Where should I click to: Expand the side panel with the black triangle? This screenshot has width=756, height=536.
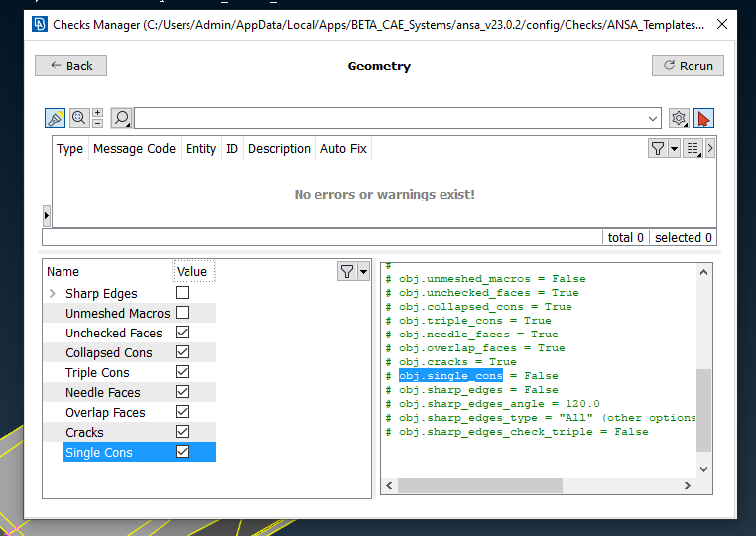[x=47, y=215]
